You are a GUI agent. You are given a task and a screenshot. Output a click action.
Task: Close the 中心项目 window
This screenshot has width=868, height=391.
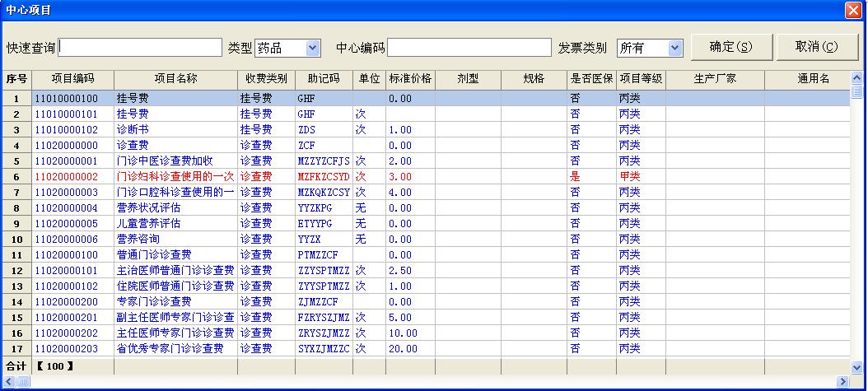click(852, 10)
